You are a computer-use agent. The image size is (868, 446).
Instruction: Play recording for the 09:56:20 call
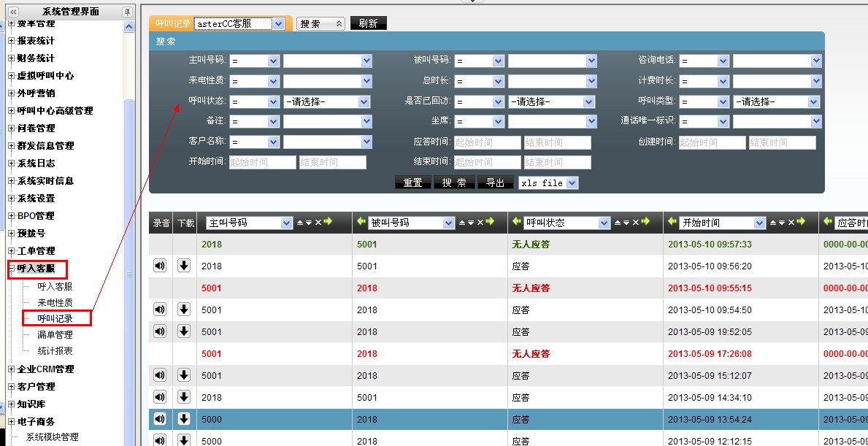coord(160,266)
